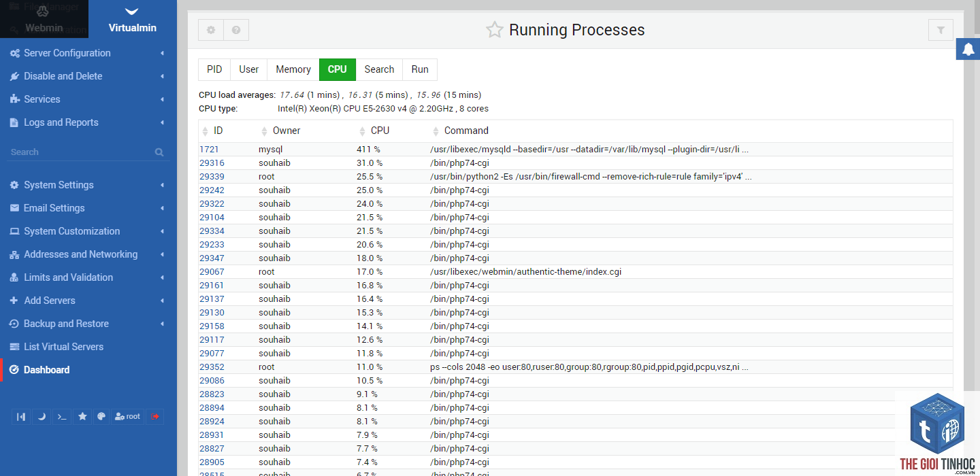Expand Server Configuration menu
Screen dimensions: 980x476
(x=88, y=53)
